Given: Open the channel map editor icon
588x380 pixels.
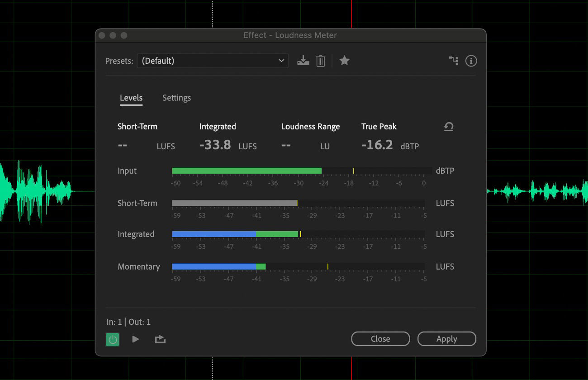Looking at the screenshot, I should click(454, 60).
